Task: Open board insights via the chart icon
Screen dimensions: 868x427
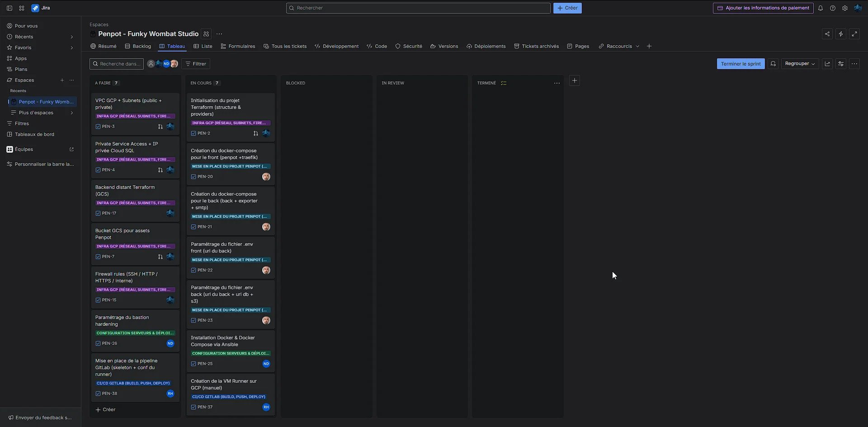Action: [x=828, y=63]
